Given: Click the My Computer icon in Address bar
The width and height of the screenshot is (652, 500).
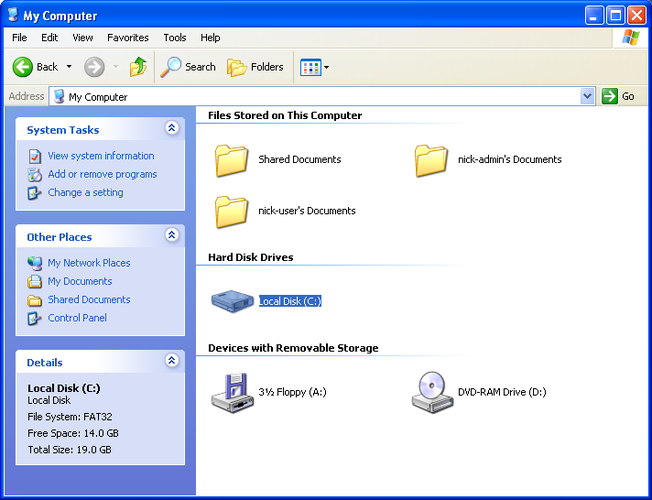Looking at the screenshot, I should pyautogui.click(x=59, y=97).
